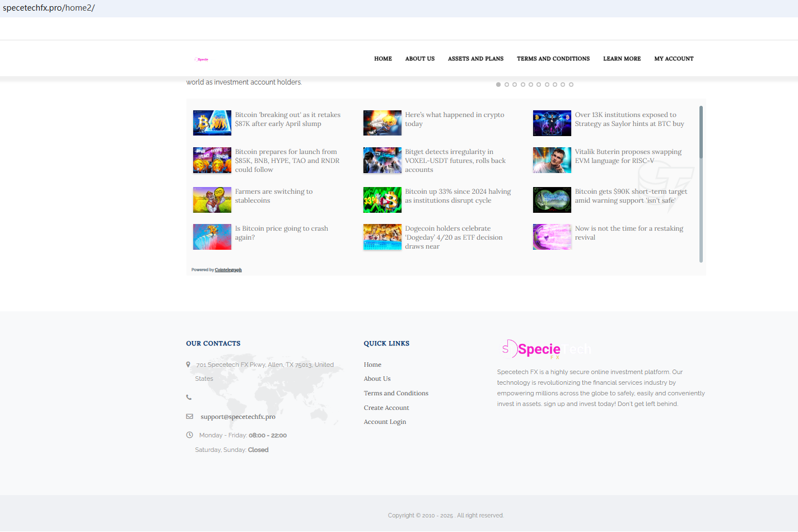Screen dimensions: 798x532
Task: Read 'Dogecoin holders celebrate Dogeday' article
Action: click(x=454, y=237)
